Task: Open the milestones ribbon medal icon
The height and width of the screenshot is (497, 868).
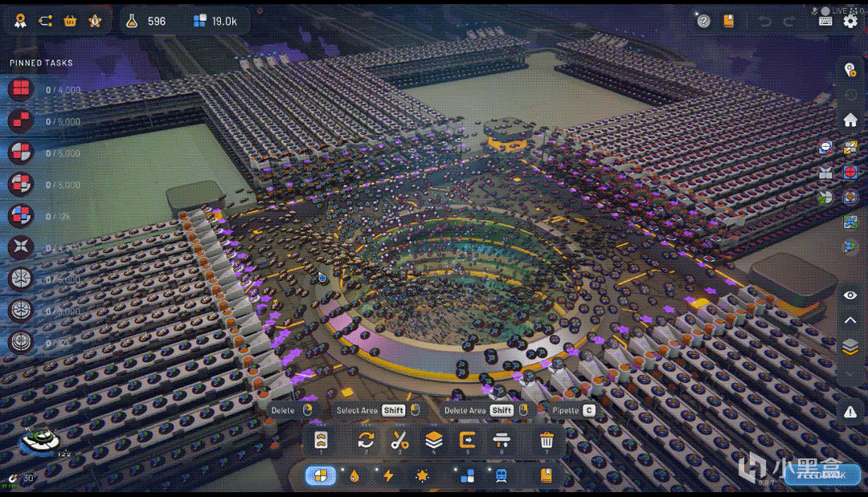Action: (x=20, y=21)
